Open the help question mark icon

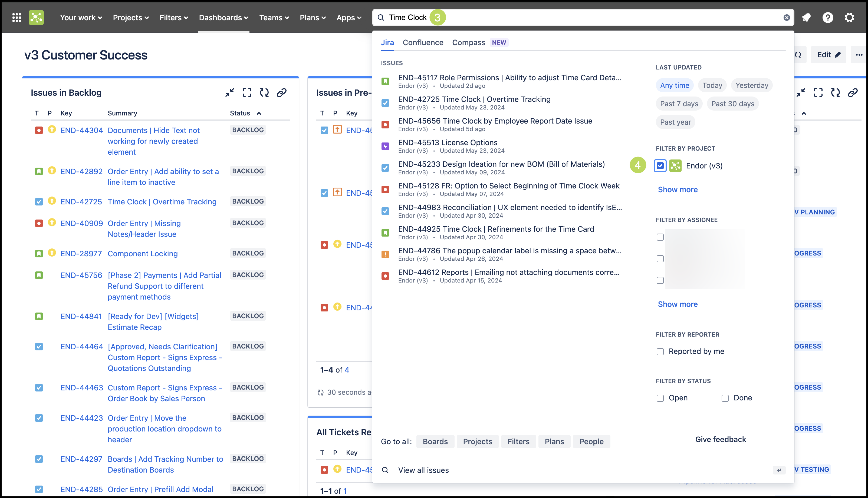(828, 18)
